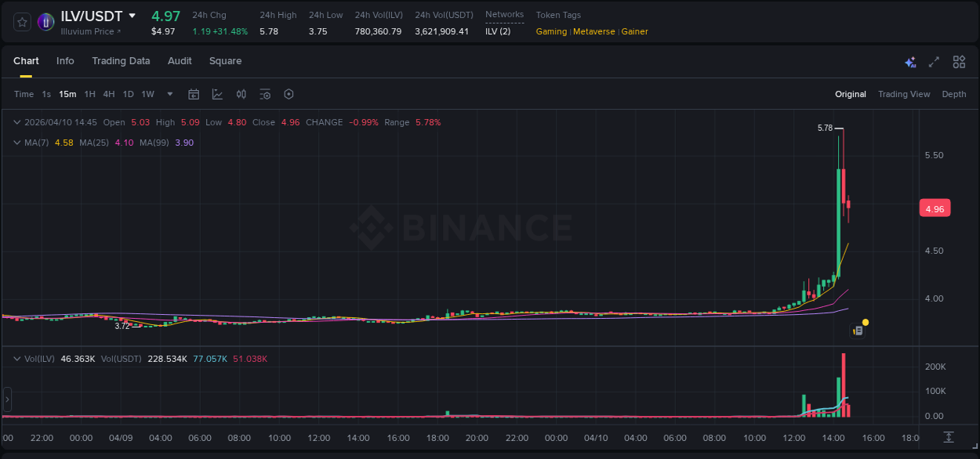Click the trading bot icon on chart
Viewport: 980px width, 459px height.
click(x=857, y=330)
